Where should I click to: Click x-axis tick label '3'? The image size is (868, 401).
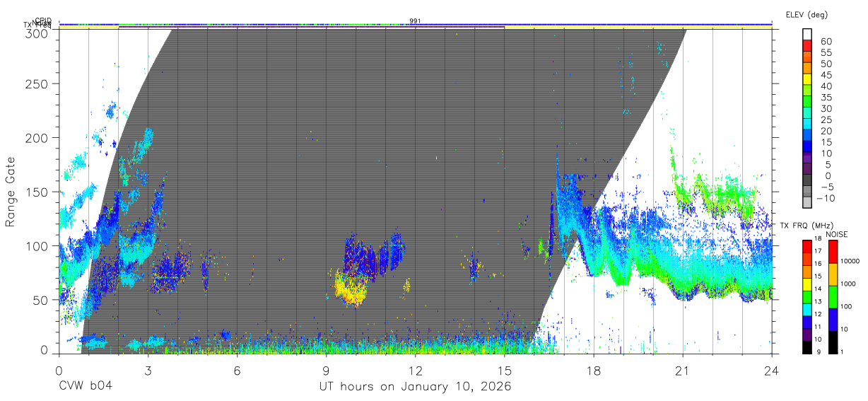pyautogui.click(x=148, y=370)
